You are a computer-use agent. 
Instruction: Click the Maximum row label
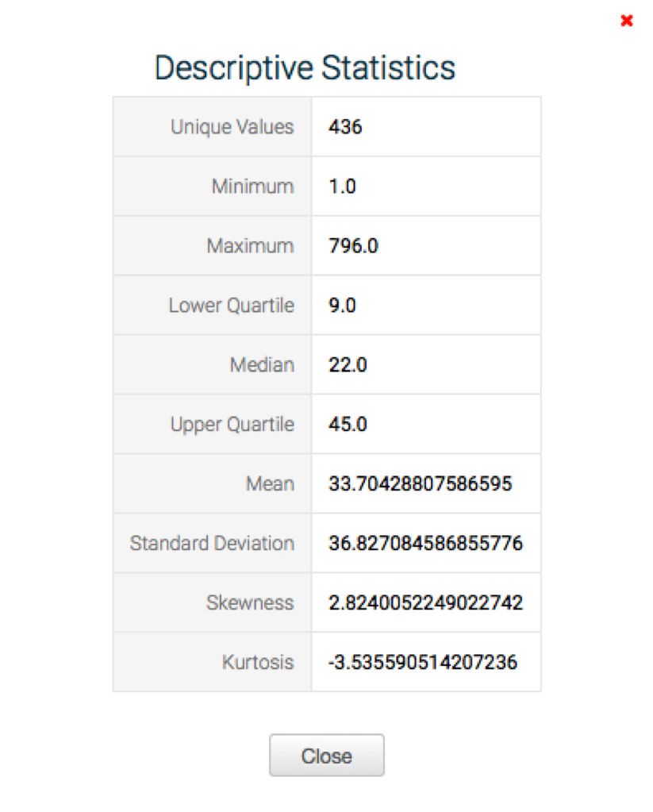click(250, 245)
